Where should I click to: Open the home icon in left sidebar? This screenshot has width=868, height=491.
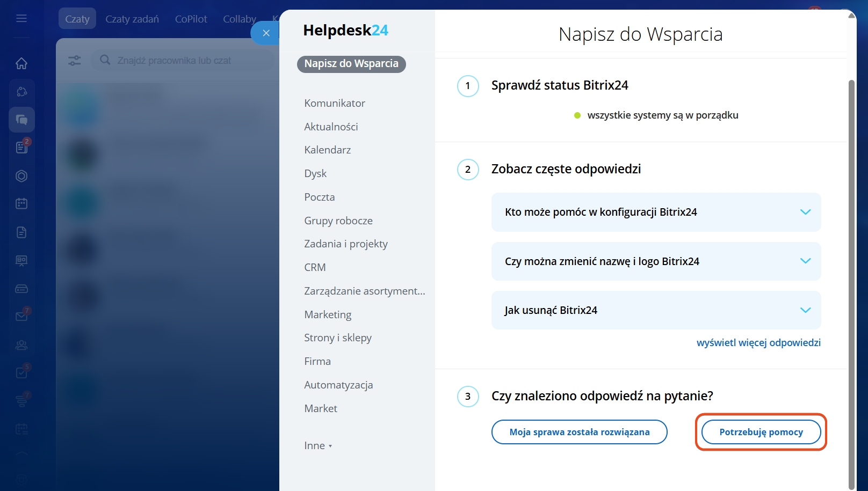(x=21, y=63)
